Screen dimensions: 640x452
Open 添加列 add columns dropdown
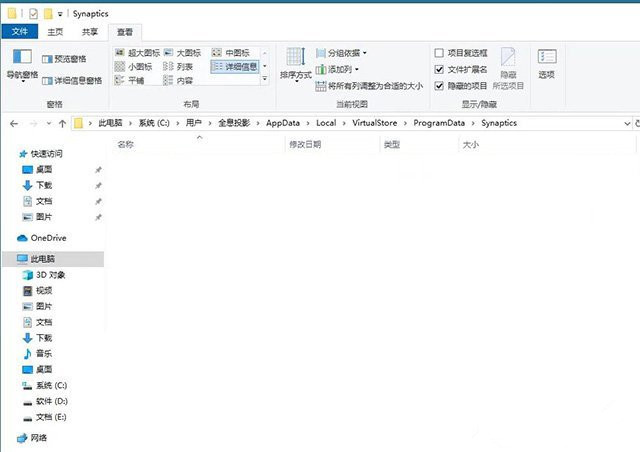click(337, 69)
